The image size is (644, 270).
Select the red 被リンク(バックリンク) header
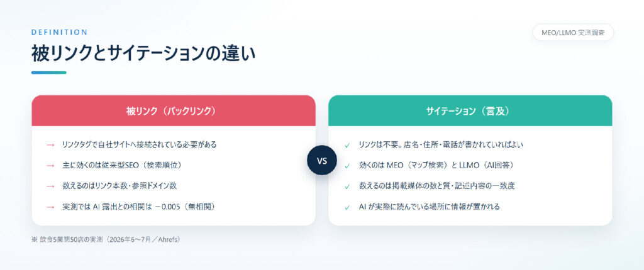[x=174, y=111]
